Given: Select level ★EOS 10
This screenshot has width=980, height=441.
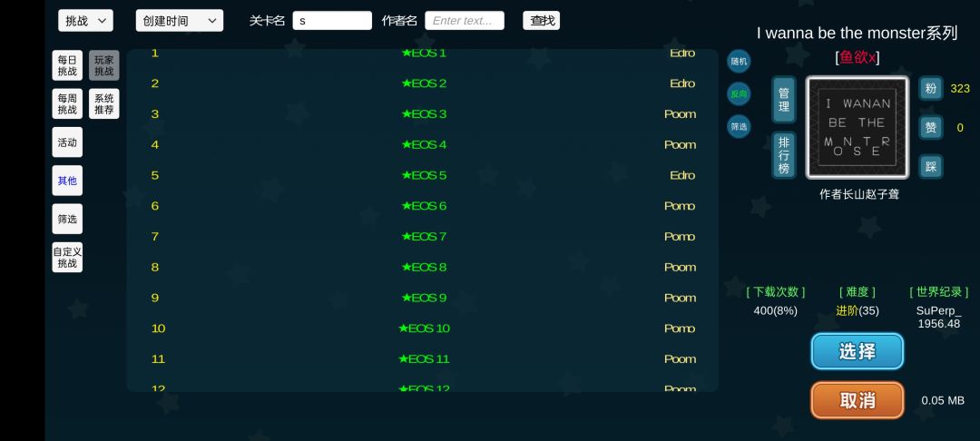Looking at the screenshot, I should point(423,328).
